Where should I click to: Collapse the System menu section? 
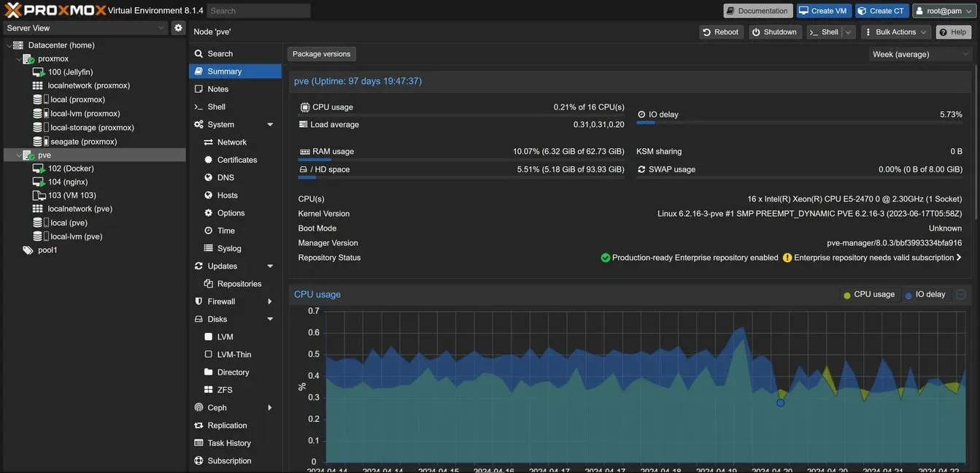[270, 125]
